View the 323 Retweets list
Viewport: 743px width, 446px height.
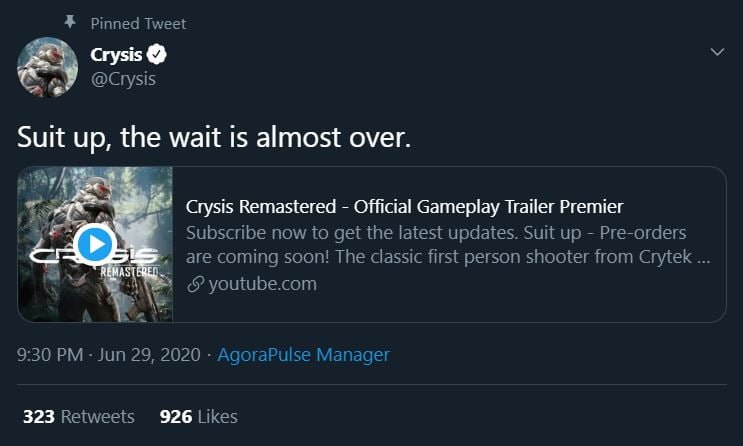pos(78,416)
